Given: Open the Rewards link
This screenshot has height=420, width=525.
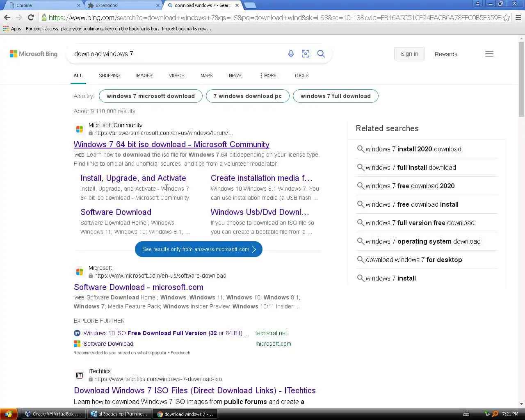Looking at the screenshot, I should (x=446, y=54).
